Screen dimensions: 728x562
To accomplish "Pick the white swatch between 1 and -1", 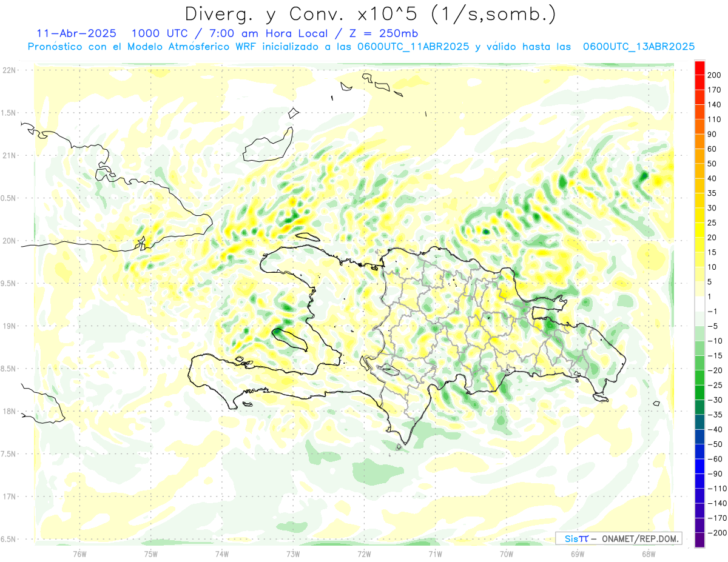I will click(x=699, y=304).
